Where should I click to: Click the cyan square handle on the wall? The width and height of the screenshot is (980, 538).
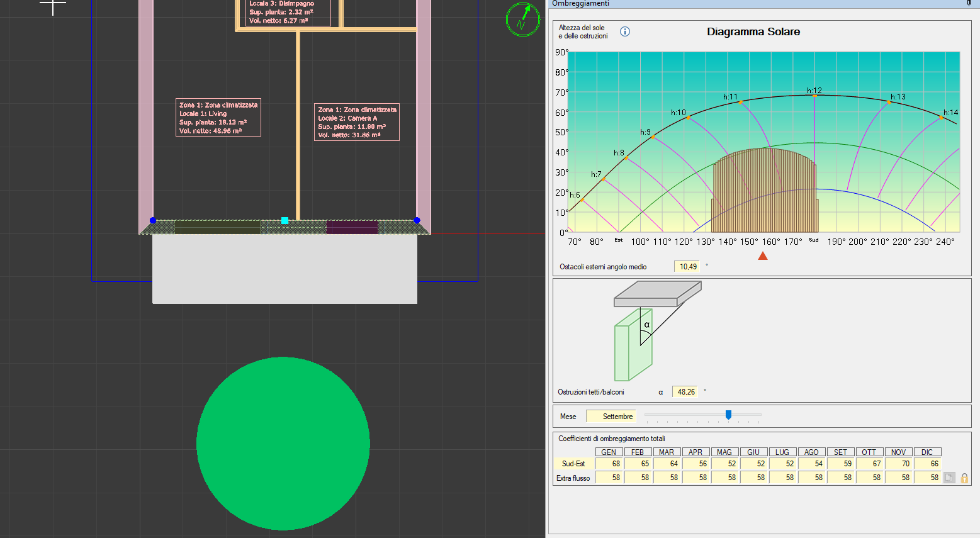(x=284, y=220)
